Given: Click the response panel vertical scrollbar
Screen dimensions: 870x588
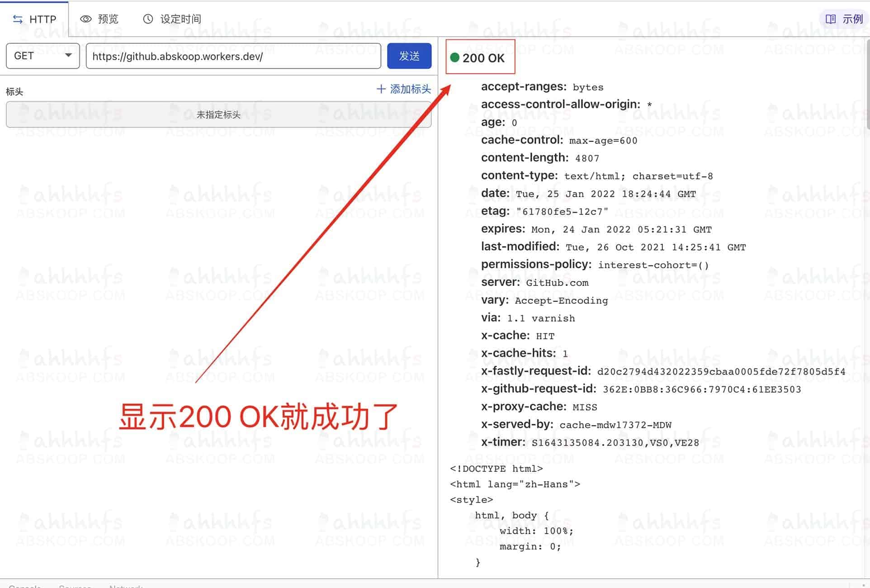Looking at the screenshot, I should pos(867,85).
